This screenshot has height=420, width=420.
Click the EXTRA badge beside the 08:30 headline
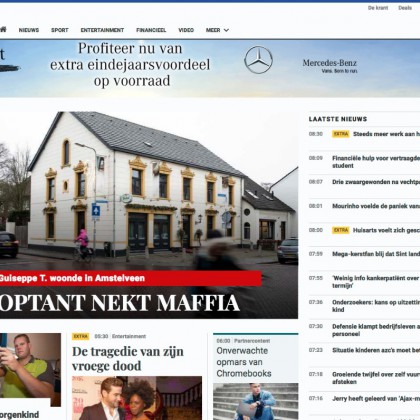click(340, 134)
